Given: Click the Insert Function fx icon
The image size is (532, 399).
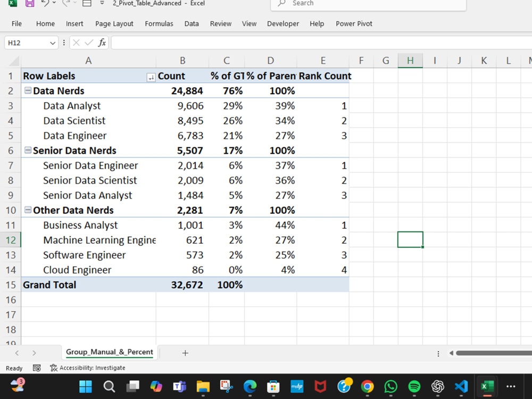Looking at the screenshot, I should point(102,43).
